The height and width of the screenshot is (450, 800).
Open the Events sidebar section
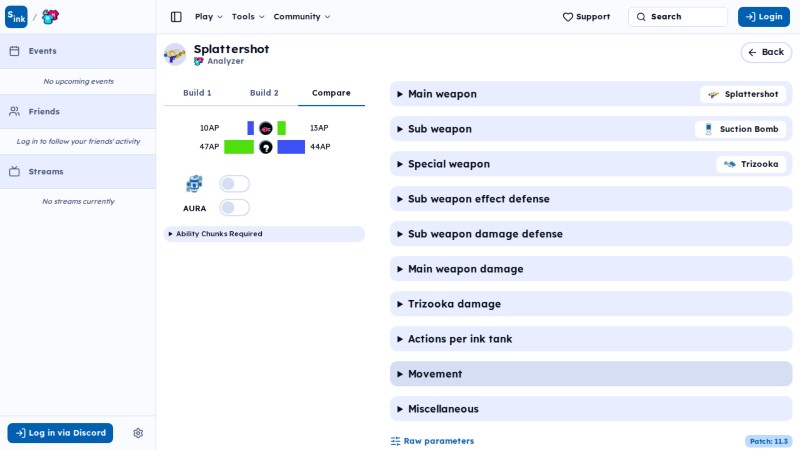(x=78, y=51)
